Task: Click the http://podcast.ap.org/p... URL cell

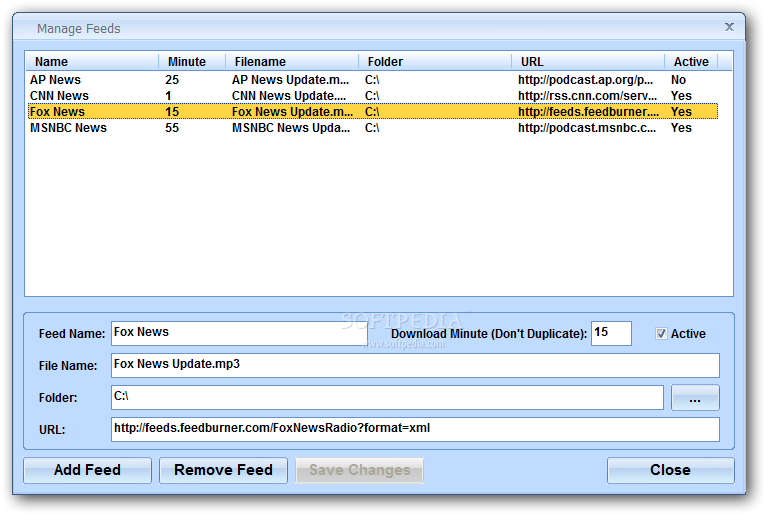Action: [585, 80]
